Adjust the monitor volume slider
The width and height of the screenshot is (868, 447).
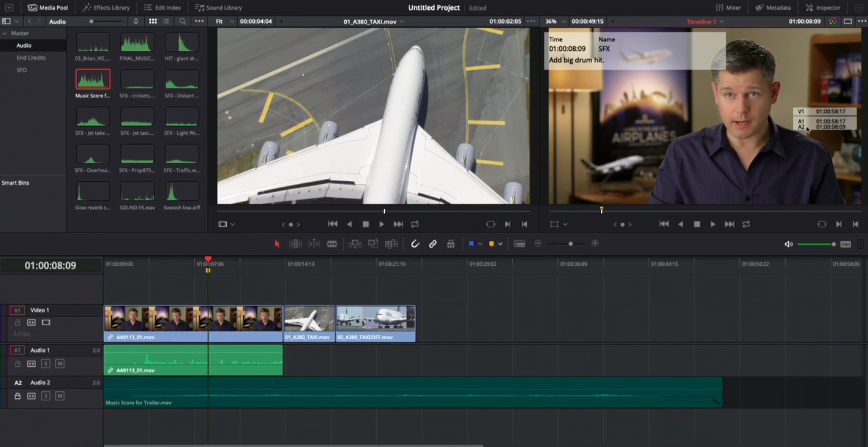coord(817,244)
